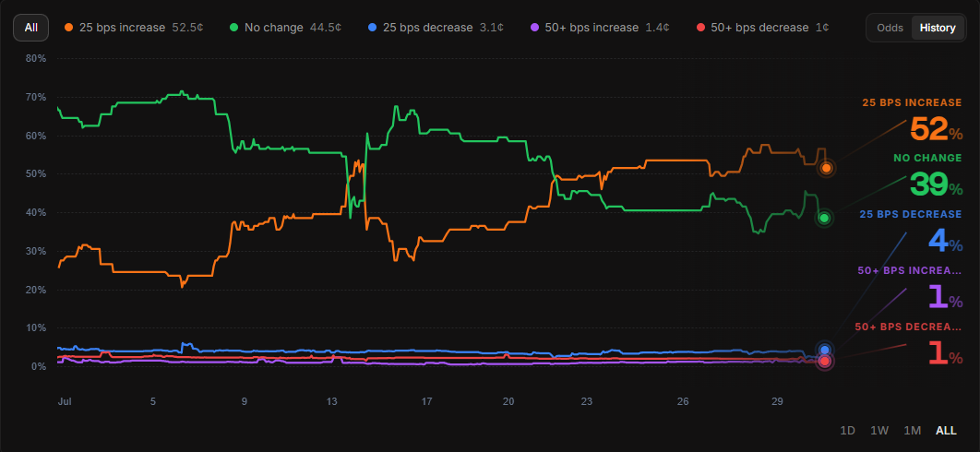The image size is (980, 452).
Task: Switch to the Odds tab
Action: 890,28
